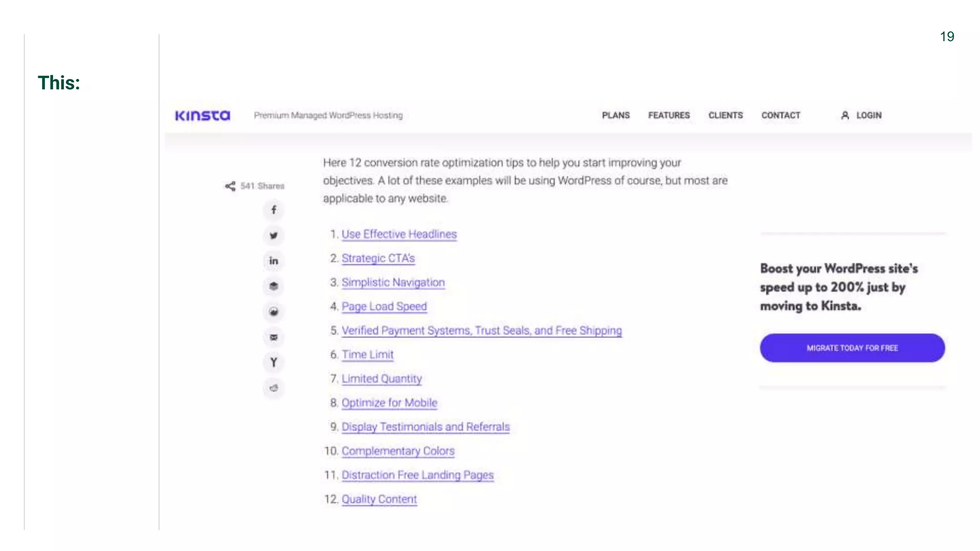Go to the Quality Content section
980x551 pixels.
pyautogui.click(x=379, y=499)
